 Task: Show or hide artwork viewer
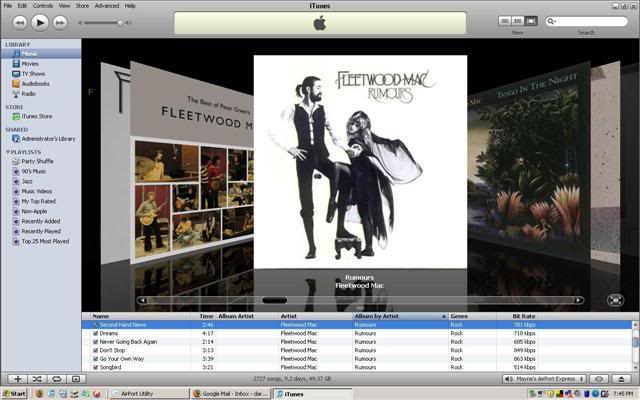tap(76, 379)
